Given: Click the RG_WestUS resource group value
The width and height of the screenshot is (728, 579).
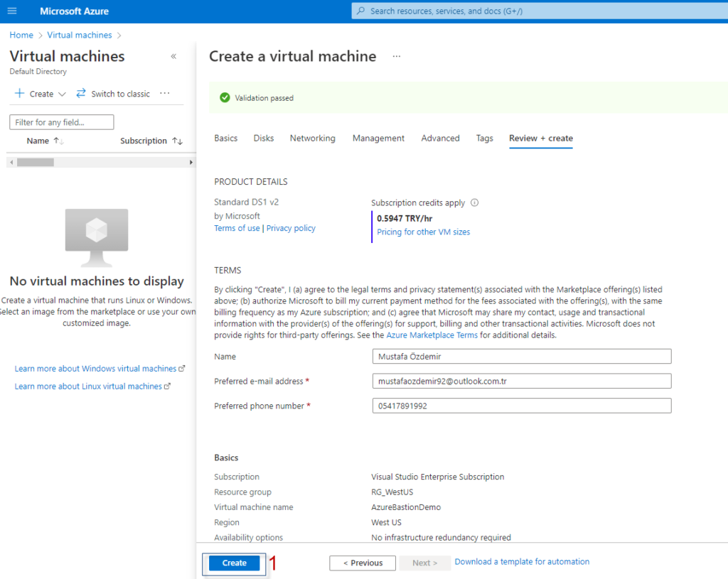Looking at the screenshot, I should pyautogui.click(x=392, y=492).
